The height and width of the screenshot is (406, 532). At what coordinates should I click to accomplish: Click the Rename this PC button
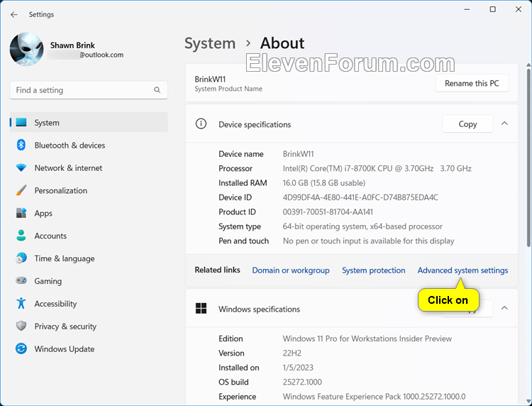click(x=472, y=83)
